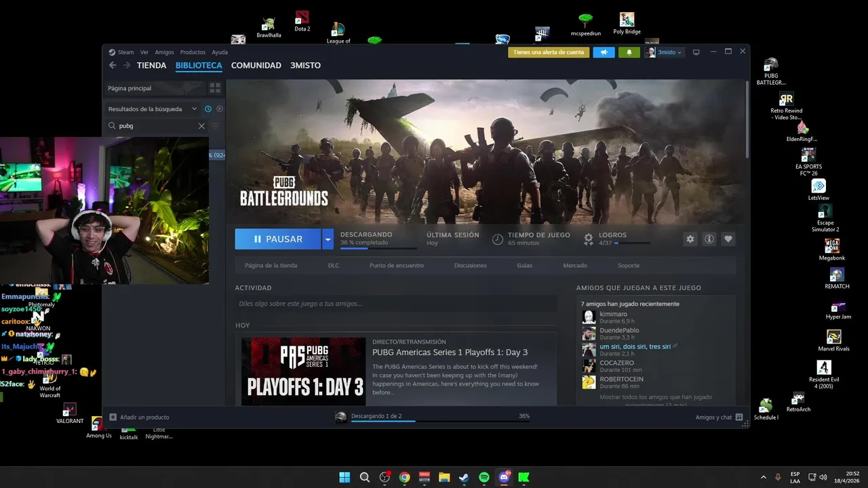Clear the pubg search text
Viewport: 868px width, 488px height.
click(201, 126)
